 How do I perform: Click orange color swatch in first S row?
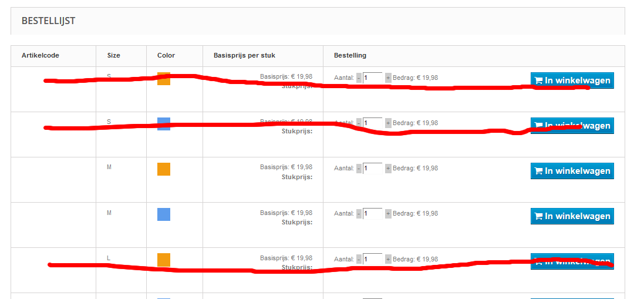pos(164,79)
